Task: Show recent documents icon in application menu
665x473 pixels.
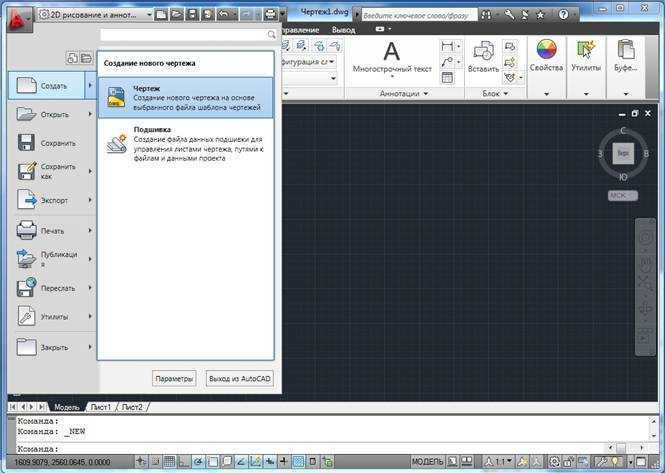Action: pos(73,58)
